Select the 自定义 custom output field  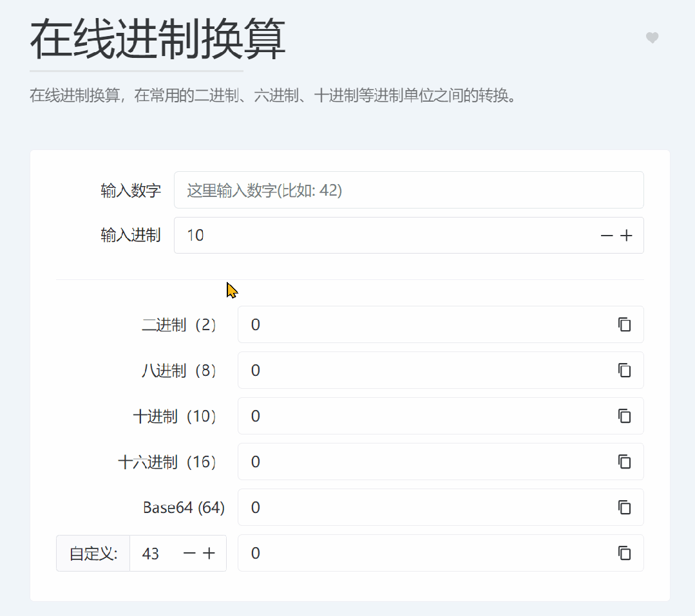tap(441, 553)
